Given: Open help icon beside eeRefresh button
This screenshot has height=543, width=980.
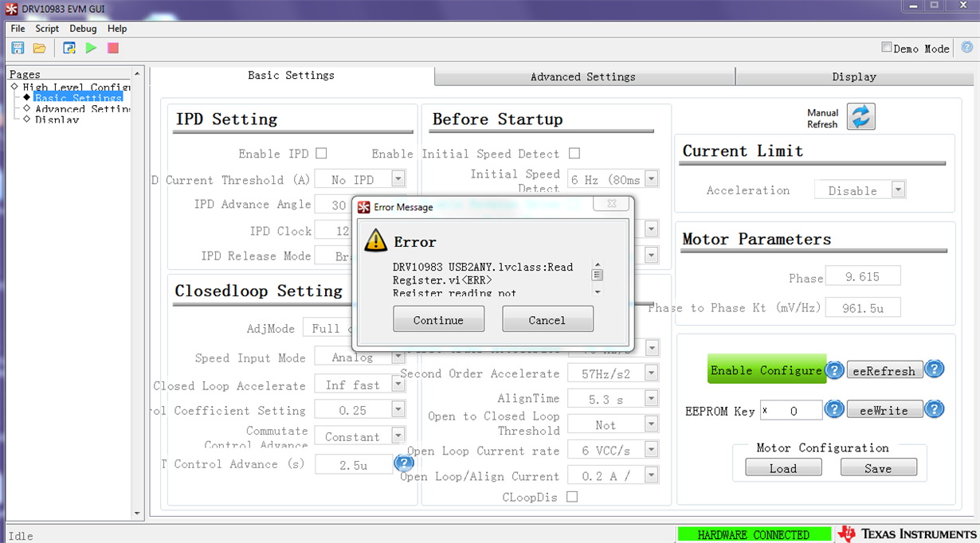Looking at the screenshot, I should pos(935,369).
